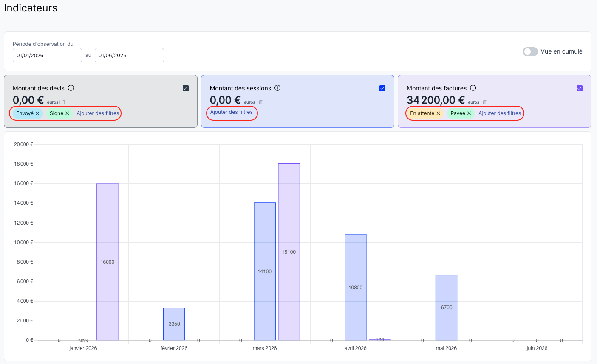This screenshot has width=597, height=364.
Task: Click the start date field 01/01/2026
Action: click(x=47, y=55)
